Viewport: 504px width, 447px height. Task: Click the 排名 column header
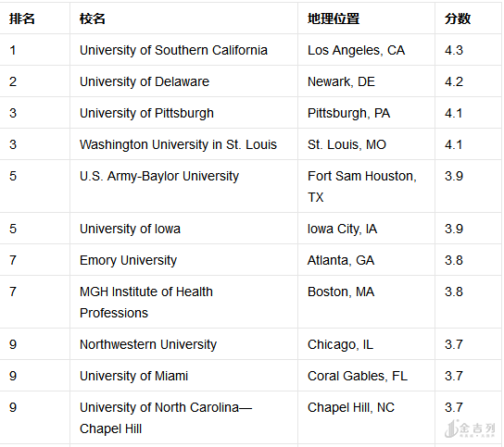(x=22, y=19)
